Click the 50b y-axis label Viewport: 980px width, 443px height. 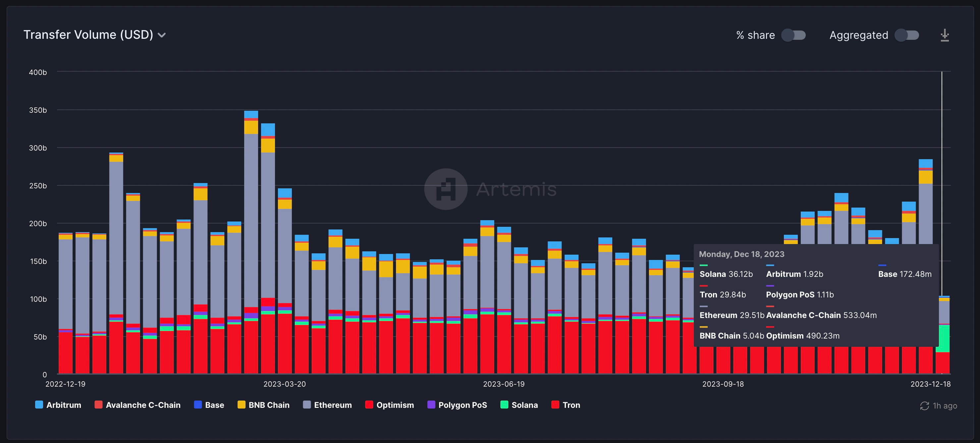click(x=40, y=337)
